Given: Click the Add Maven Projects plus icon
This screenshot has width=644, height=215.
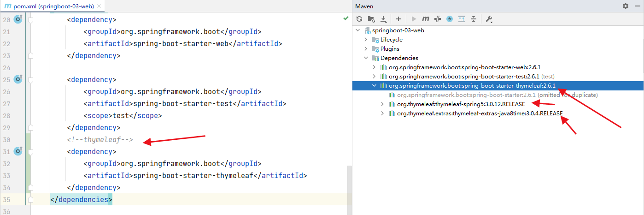Looking at the screenshot, I should [398, 19].
